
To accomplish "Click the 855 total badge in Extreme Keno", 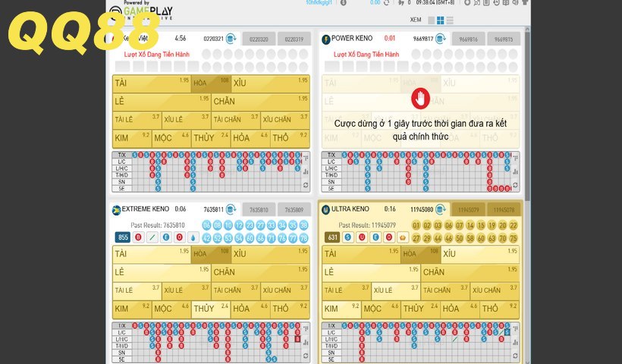I will pos(123,237).
